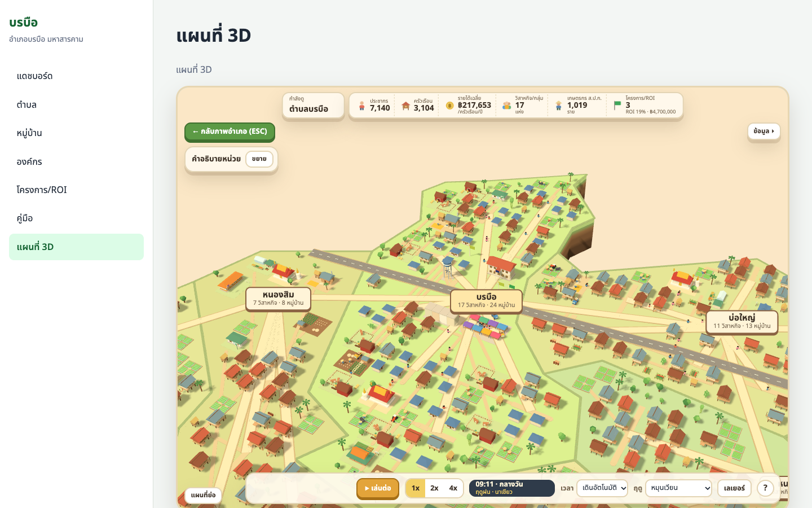Screen dimensions: 812x508
Task: Select 4x playback speed
Action: [x=453, y=488]
